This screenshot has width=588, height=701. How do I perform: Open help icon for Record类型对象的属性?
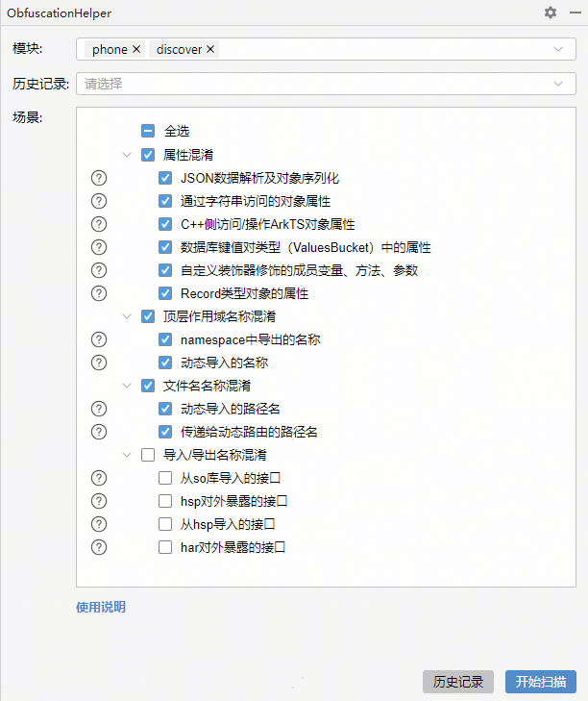click(99, 293)
